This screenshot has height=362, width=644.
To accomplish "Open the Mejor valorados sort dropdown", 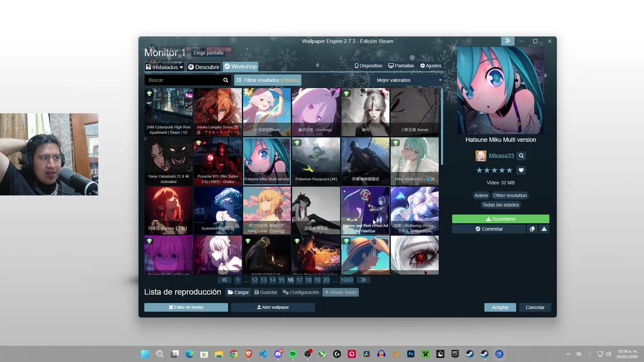I will pos(409,80).
